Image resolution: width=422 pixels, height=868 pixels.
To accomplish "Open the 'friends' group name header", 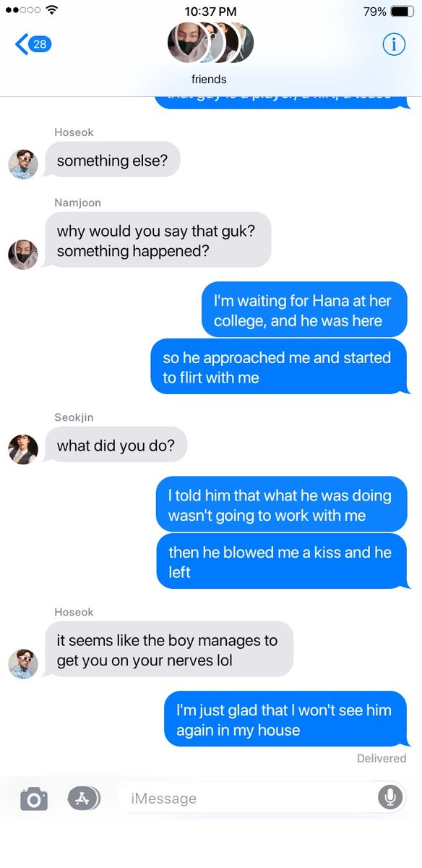I will tap(209, 80).
